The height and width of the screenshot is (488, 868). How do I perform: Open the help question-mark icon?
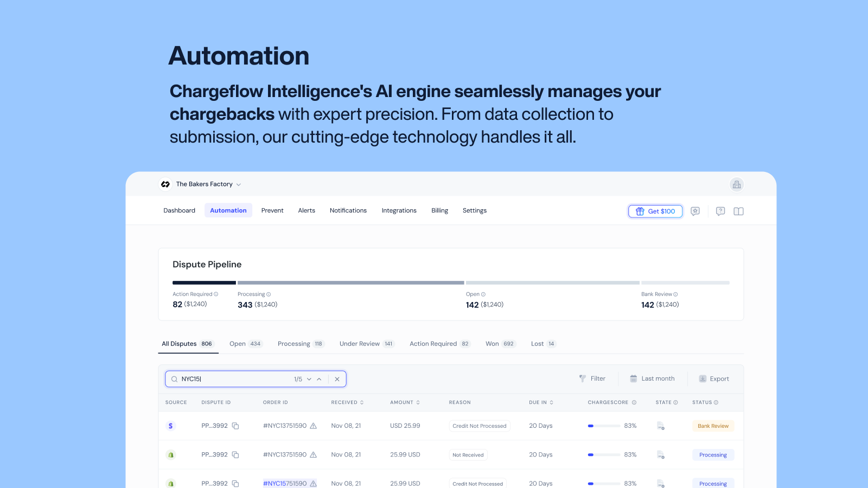[x=720, y=211]
